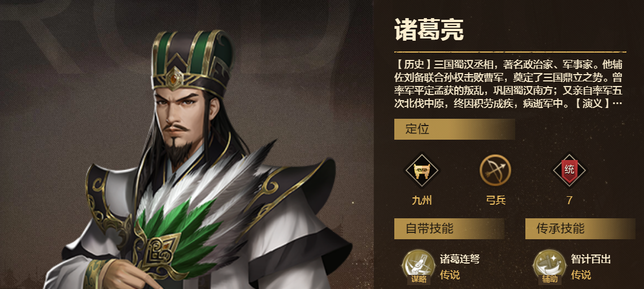The image size is (644, 289).
Task: Click 传说 rarity under 诸葛连弩
Action: coord(450,275)
